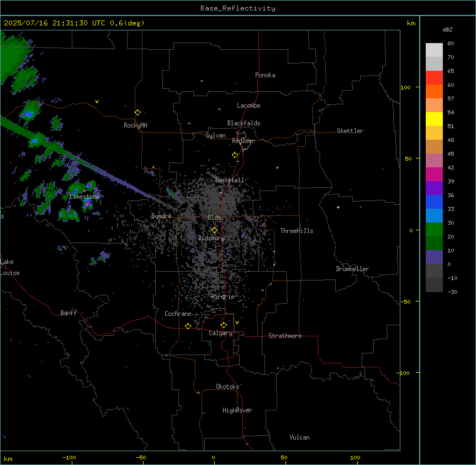Select the asterisk marker above Limestone label

[85, 191]
